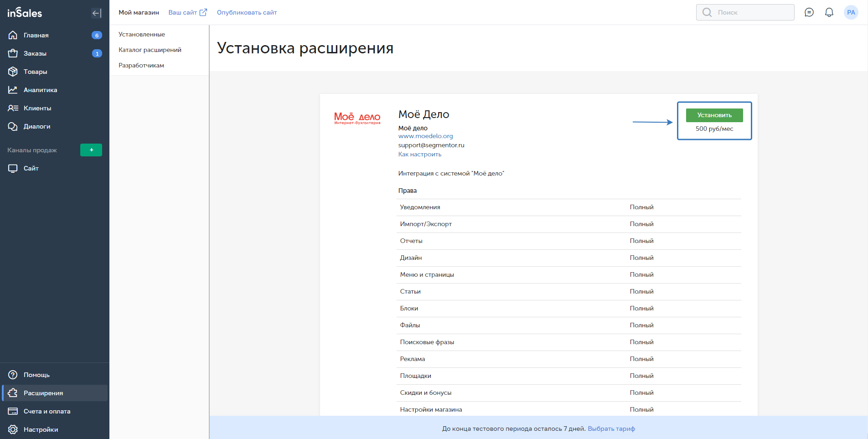
Task: Click the www.moedelo.org link
Action: tap(425, 136)
